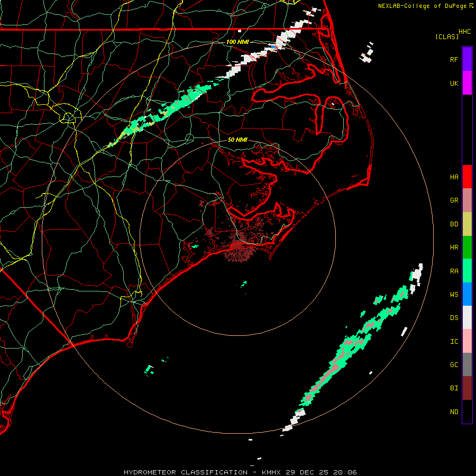The height and width of the screenshot is (476, 476).
Task: Click the UK legend label
Action: (454, 83)
